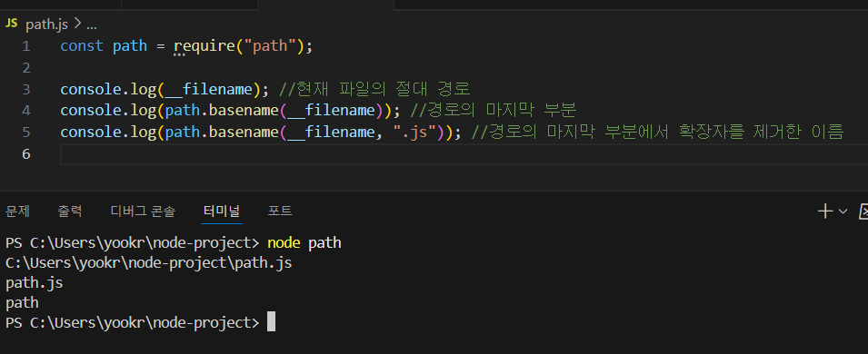The height and width of the screenshot is (354, 868).
Task: Click line number 1 in the gutter
Action: tap(26, 46)
